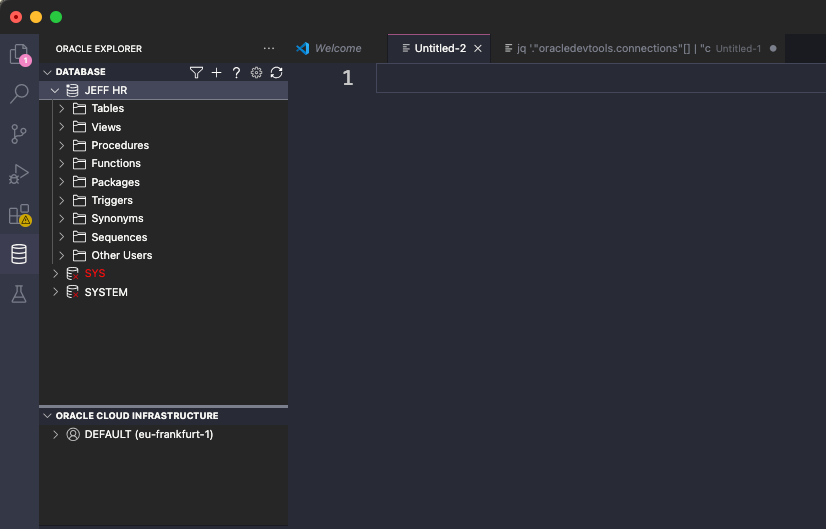Click the help question mark icon
The height and width of the screenshot is (529, 826).
tap(237, 72)
